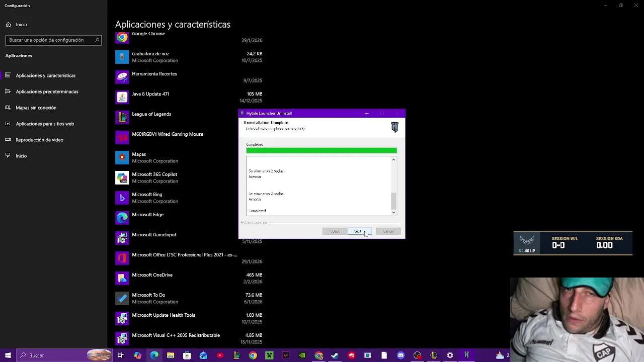
Task: Open Reproducción de vídeo sidebar item
Action: (39, 140)
